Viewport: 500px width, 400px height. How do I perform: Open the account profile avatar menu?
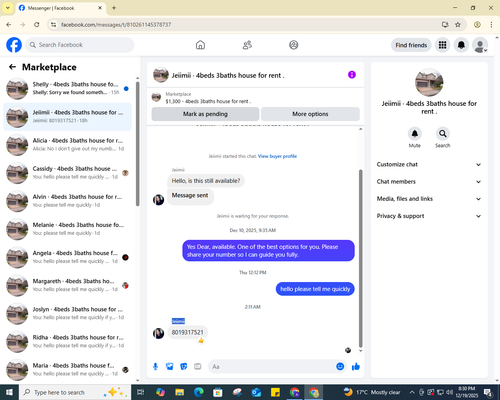(x=480, y=45)
